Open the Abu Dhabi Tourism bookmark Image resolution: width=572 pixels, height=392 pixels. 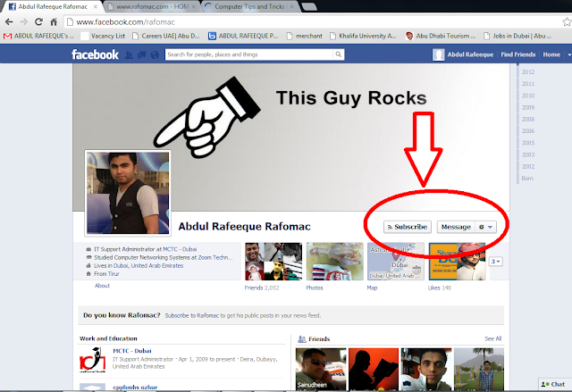(x=441, y=36)
